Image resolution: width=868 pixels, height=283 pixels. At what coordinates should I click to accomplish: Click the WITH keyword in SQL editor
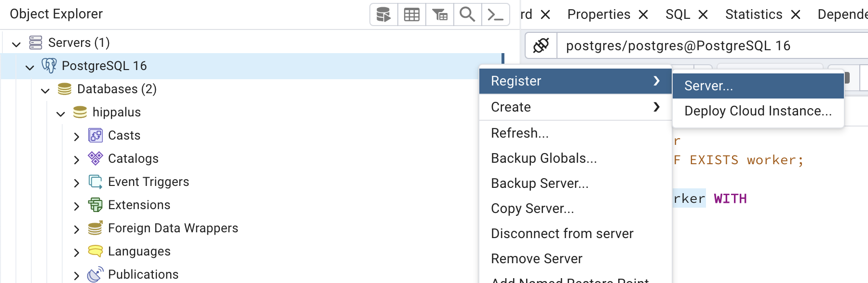click(x=730, y=198)
